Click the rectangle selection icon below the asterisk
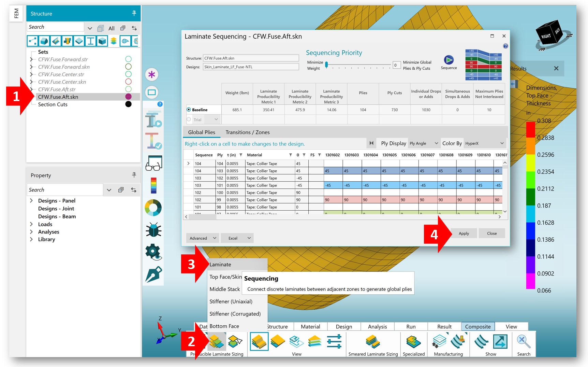Viewport: 588px width, 367px height. point(152,92)
